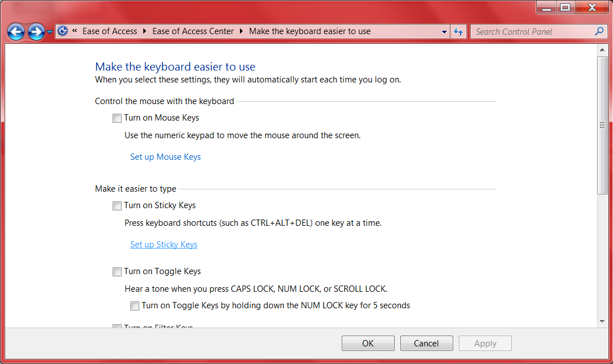The image size is (613, 364).
Task: Tick the NUM LOCK 5 seconds checkbox
Action: pyautogui.click(x=135, y=306)
